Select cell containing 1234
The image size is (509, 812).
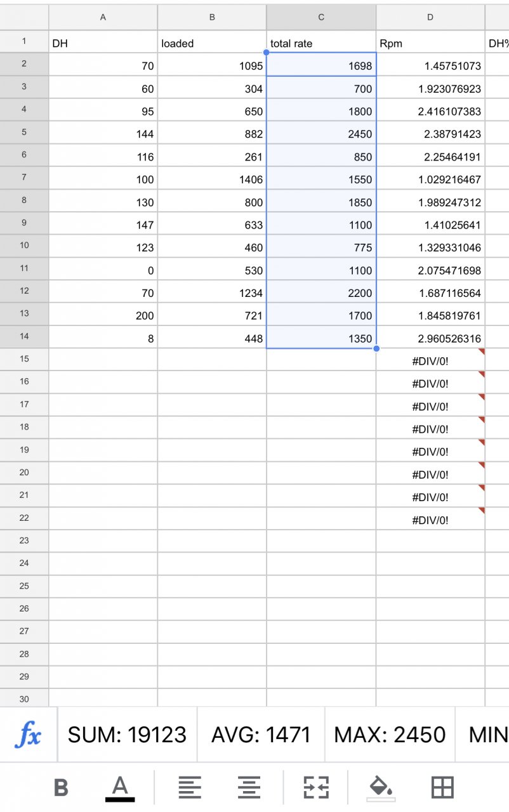tap(212, 292)
